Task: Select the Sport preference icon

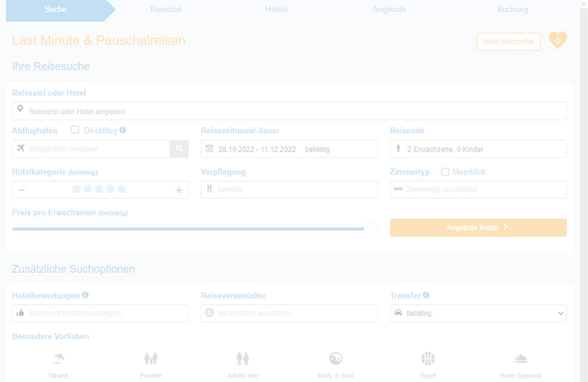Action: tap(428, 359)
